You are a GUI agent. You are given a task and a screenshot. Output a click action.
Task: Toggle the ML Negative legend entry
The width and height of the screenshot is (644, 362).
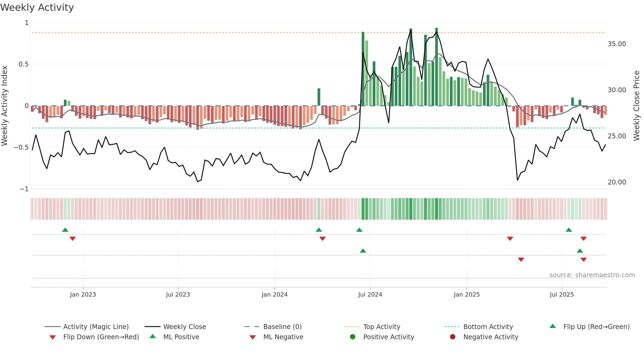pos(276,337)
